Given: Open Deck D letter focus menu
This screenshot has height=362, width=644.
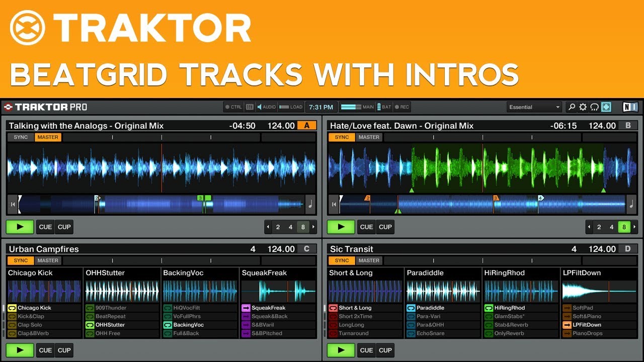Looking at the screenshot, I should click(x=628, y=249).
